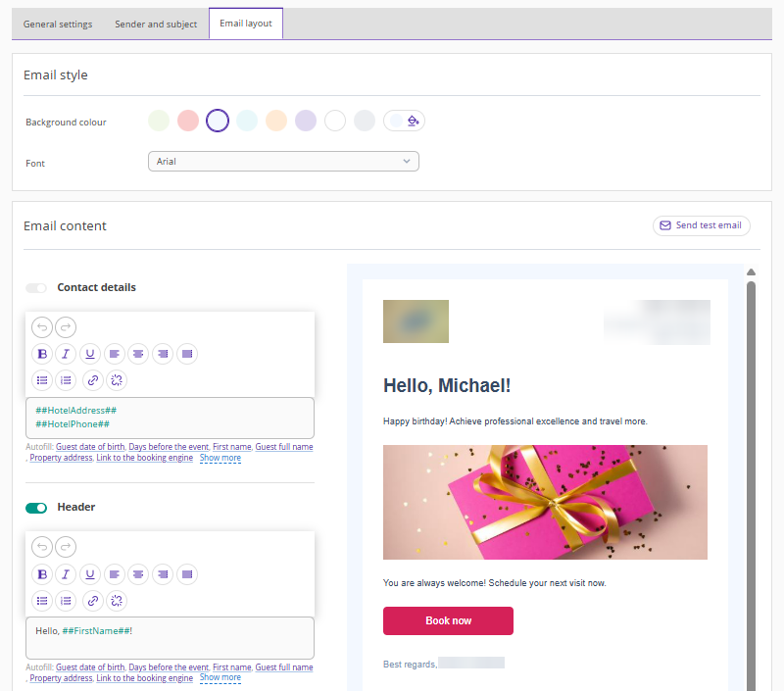
Task: Insert link in Header editor
Action: pyautogui.click(x=92, y=601)
